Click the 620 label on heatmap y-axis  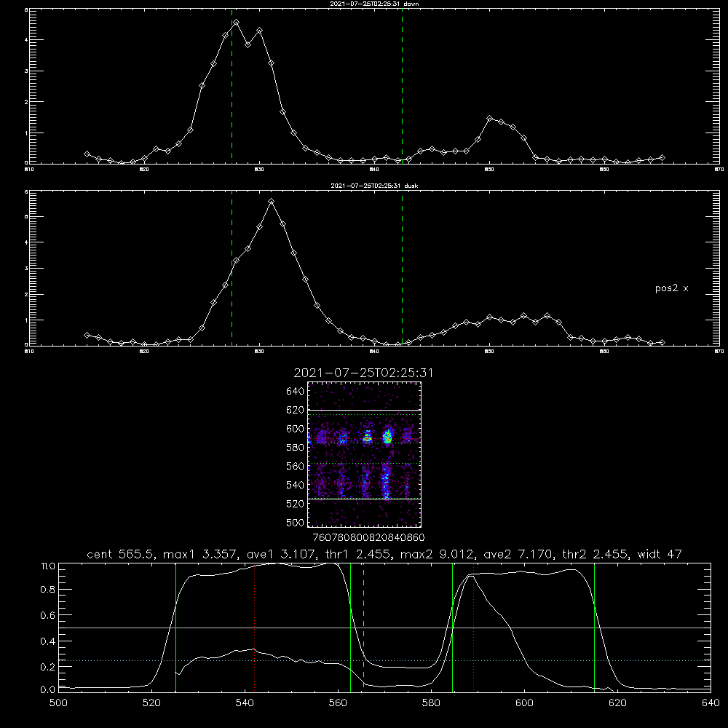[x=296, y=410]
